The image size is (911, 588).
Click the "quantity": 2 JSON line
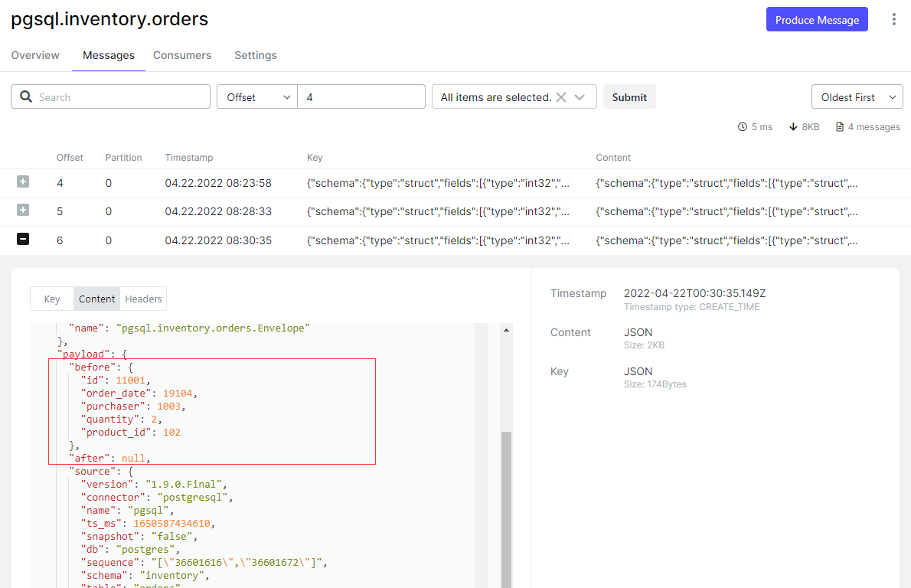[x=121, y=419]
